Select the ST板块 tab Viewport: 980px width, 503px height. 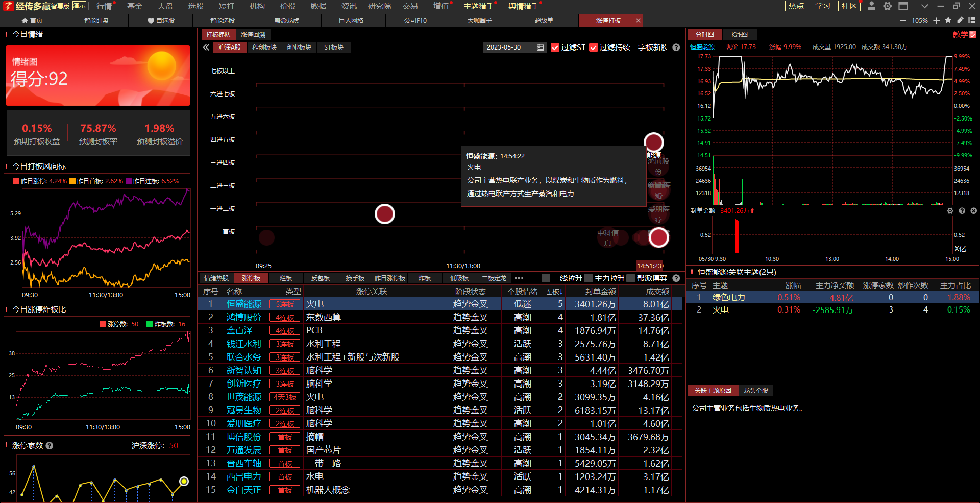coord(334,47)
